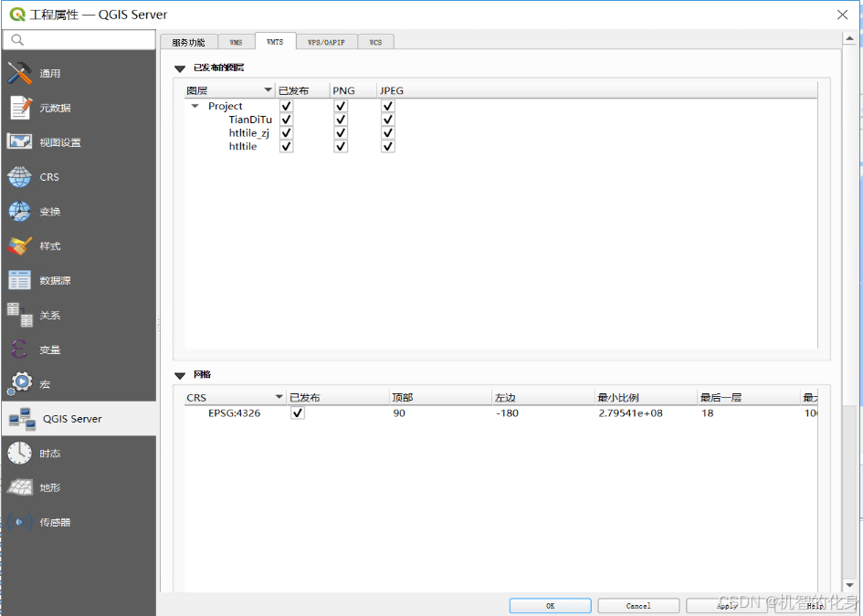Click the PNG column header

353,90
